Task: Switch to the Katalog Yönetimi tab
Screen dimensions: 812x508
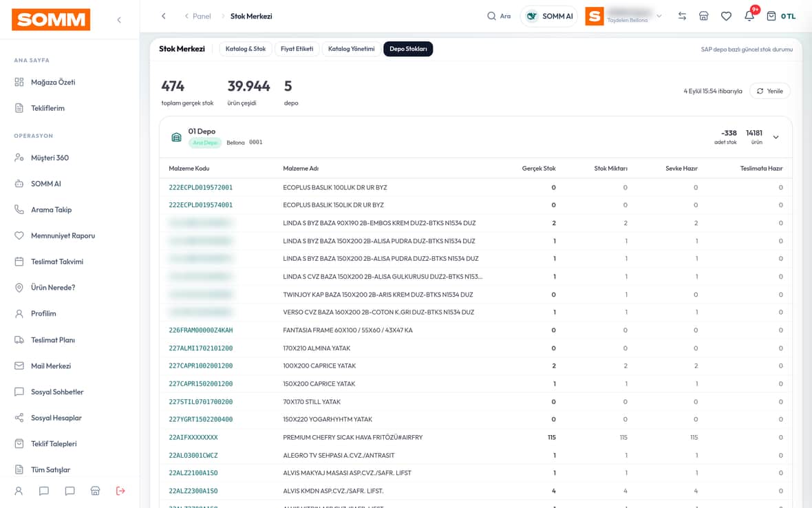Action: pyautogui.click(x=351, y=49)
